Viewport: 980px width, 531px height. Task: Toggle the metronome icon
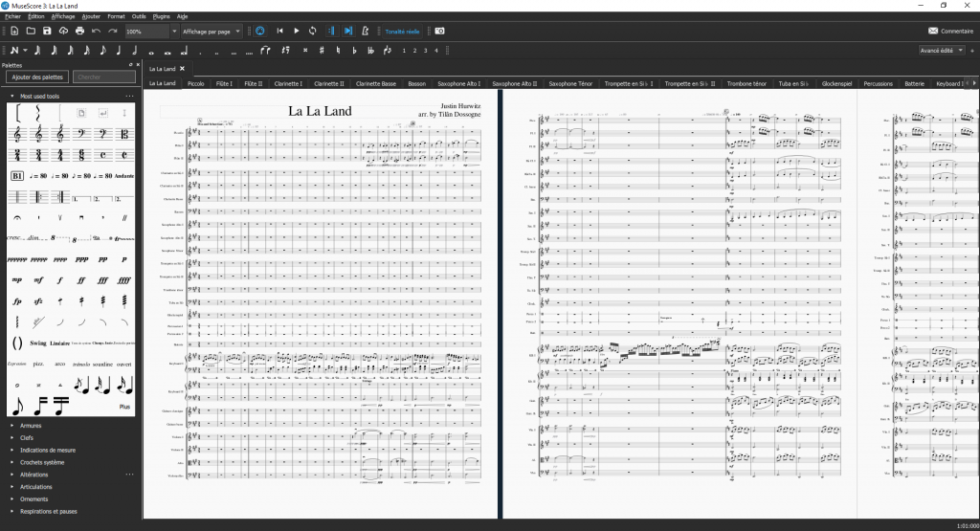click(365, 31)
